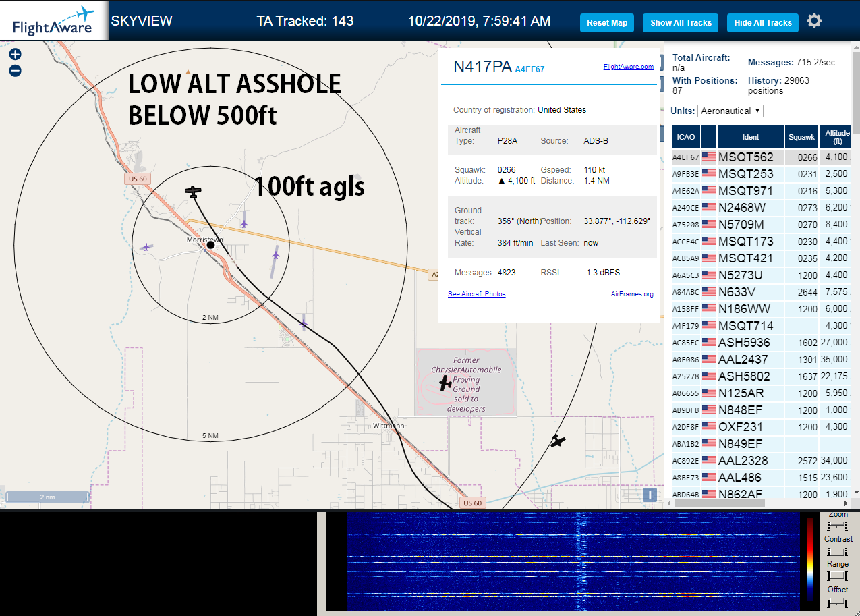Click the Reset Map button
The image size is (860, 616).
(x=607, y=22)
